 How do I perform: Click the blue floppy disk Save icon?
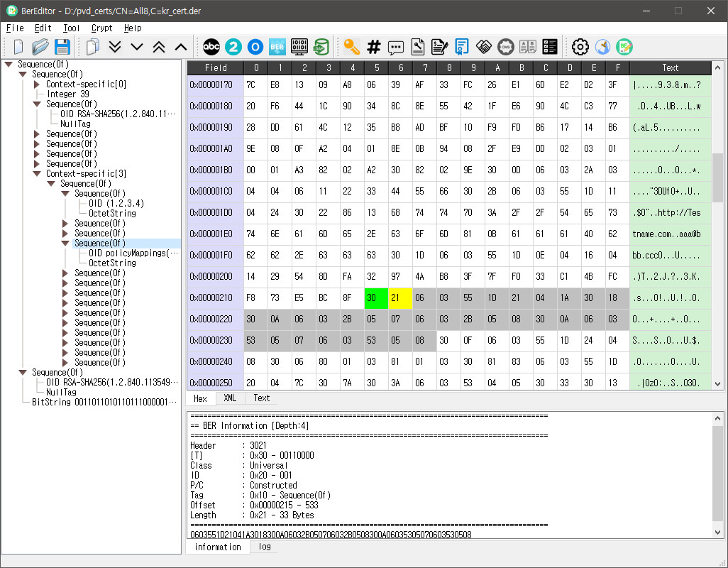[62, 48]
